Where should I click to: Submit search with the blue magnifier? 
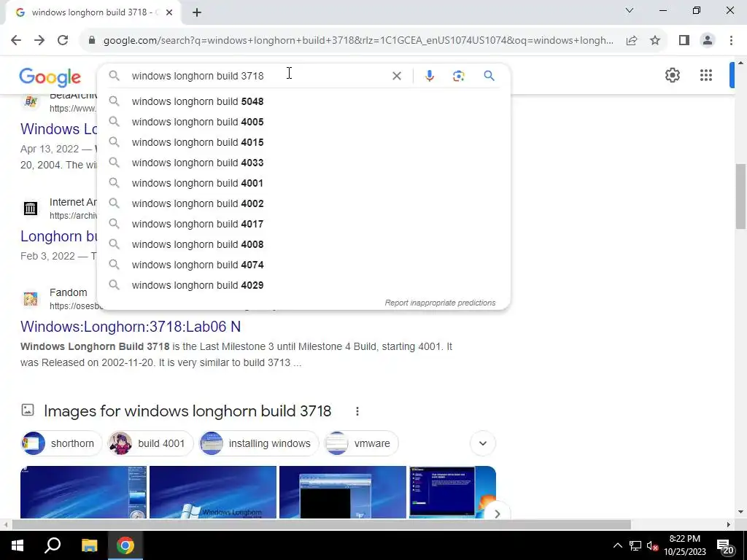[489, 76]
